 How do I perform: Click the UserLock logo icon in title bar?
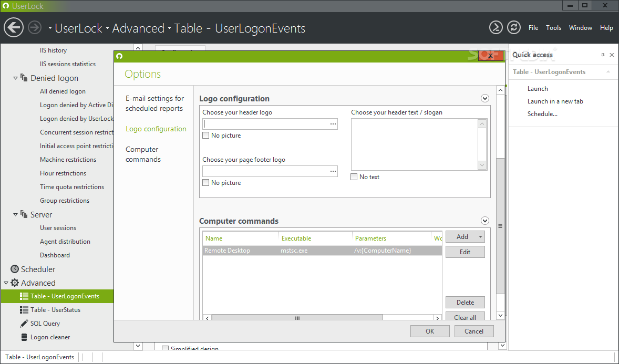6,6
